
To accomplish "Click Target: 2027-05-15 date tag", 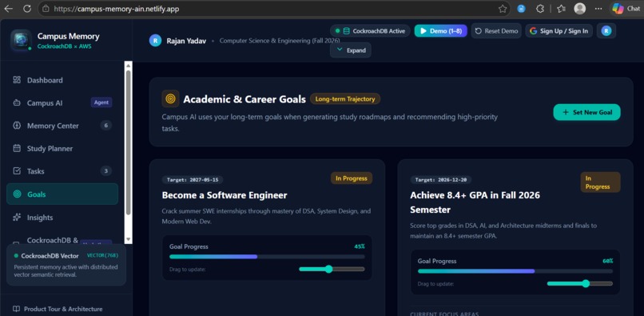I will coord(193,179).
